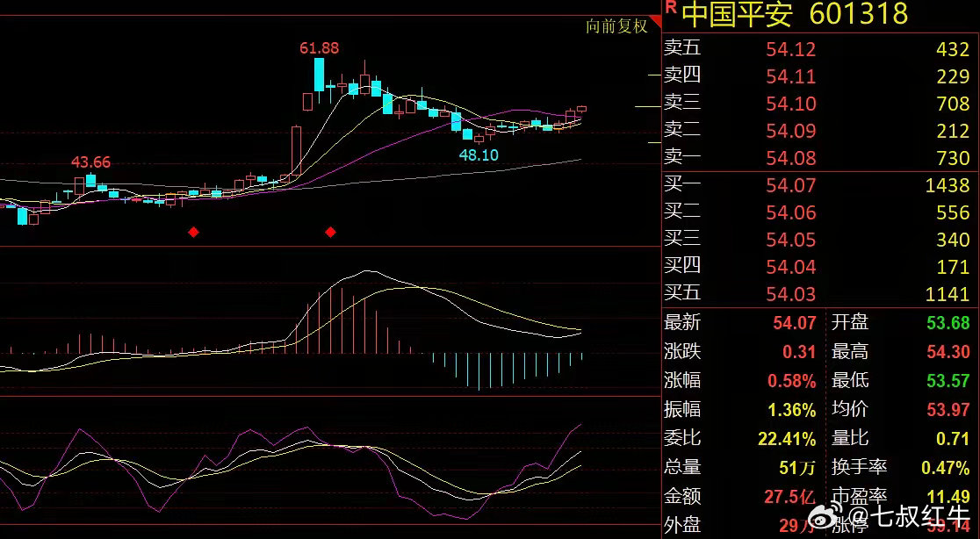Click the 开盘 value 53.68
Viewport: 980px width, 539px height.
tap(948, 323)
